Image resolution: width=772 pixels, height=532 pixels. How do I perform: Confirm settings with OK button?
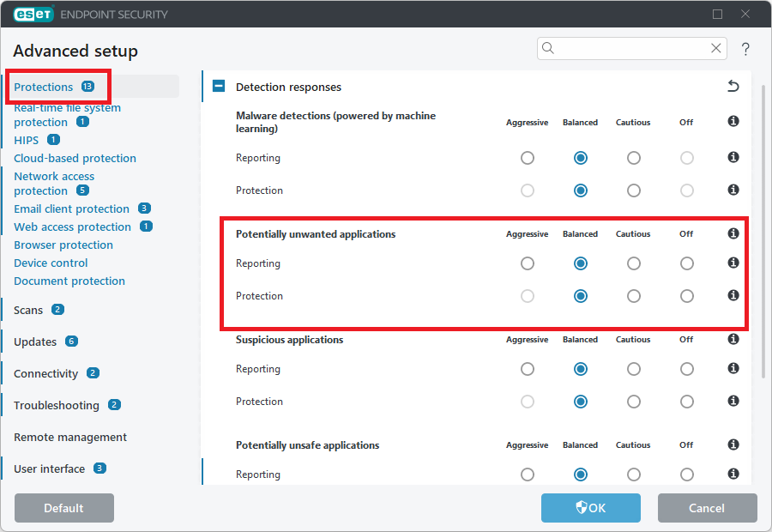(591, 508)
